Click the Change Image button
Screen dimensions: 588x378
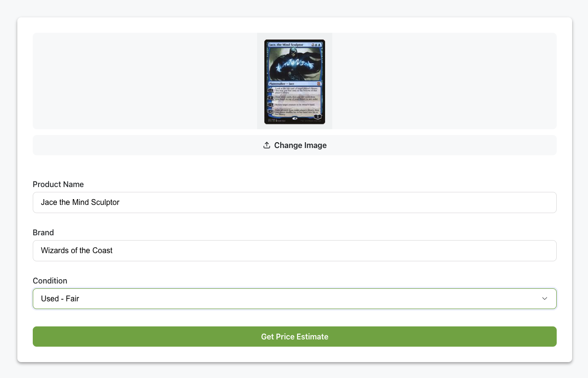pyautogui.click(x=294, y=145)
